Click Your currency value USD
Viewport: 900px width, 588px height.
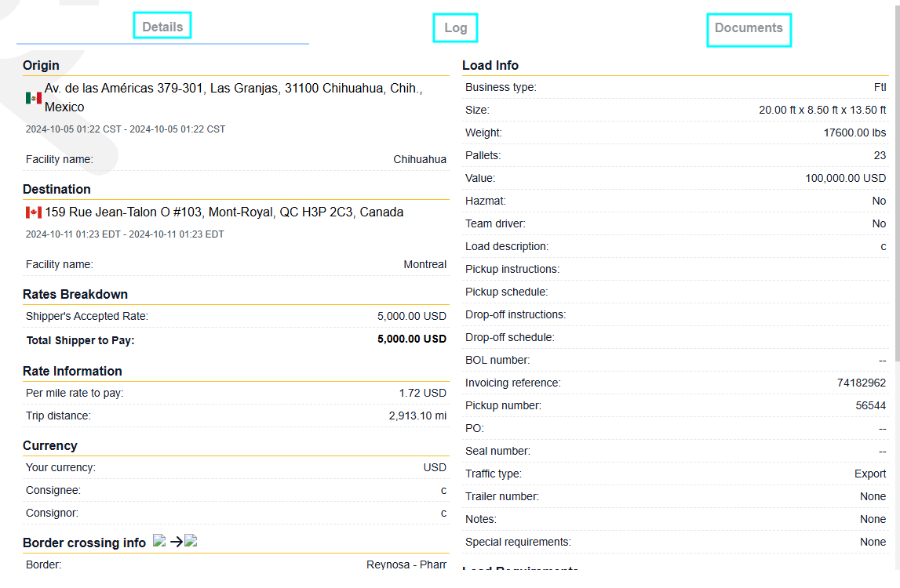[x=435, y=467]
